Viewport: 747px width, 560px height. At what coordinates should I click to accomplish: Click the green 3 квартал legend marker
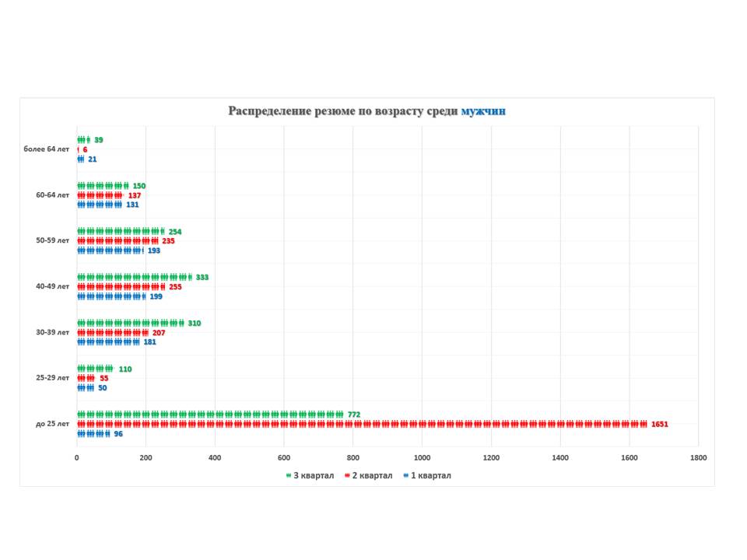click(288, 476)
